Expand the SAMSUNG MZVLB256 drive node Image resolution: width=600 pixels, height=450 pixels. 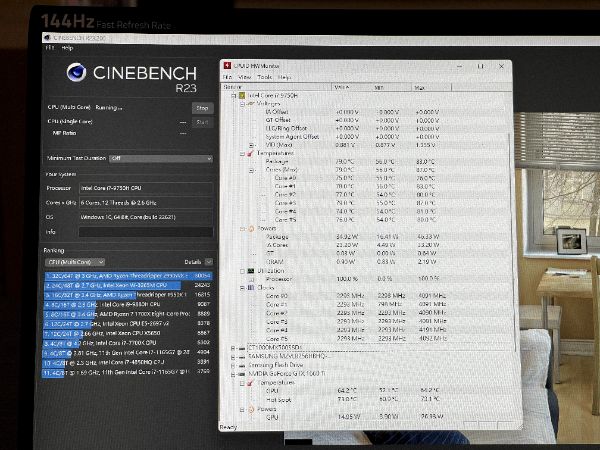pyautogui.click(x=233, y=357)
